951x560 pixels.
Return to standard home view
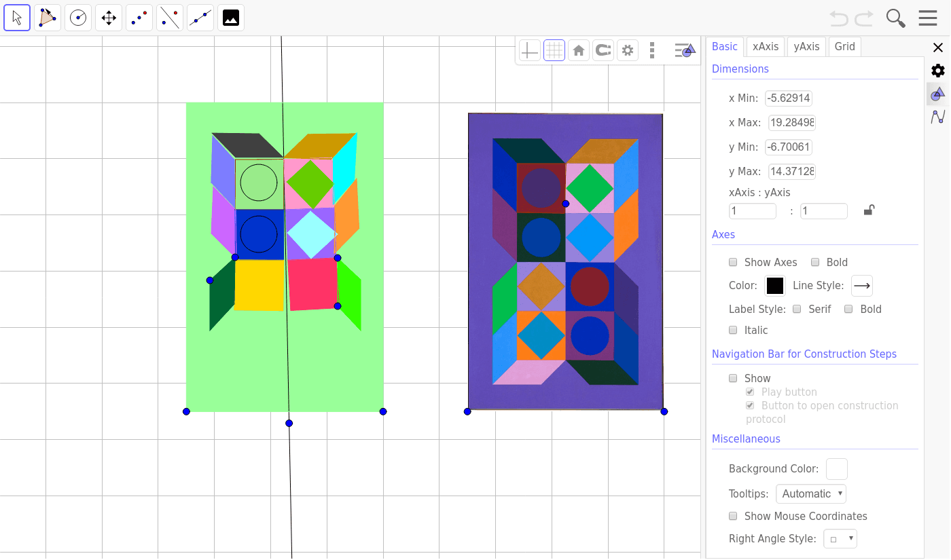[579, 50]
